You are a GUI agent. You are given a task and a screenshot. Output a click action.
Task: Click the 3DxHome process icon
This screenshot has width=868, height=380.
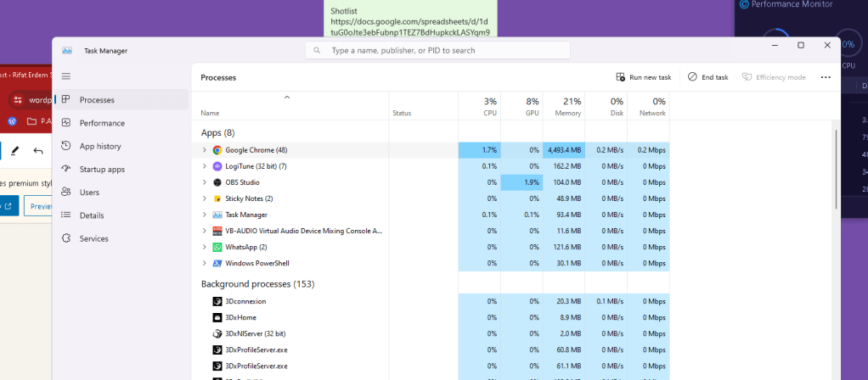217,317
